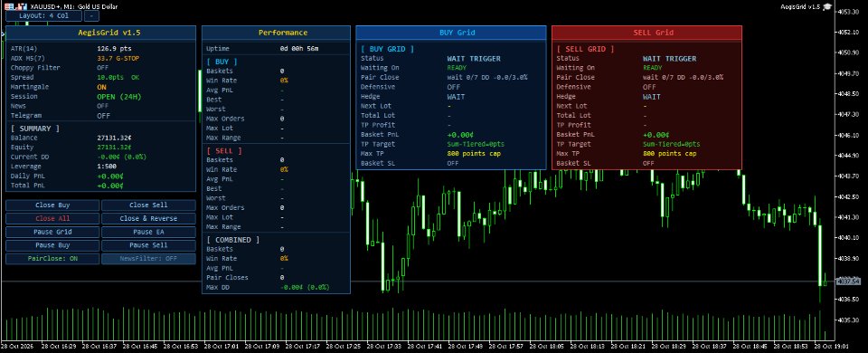The width and height of the screenshot is (868, 353).
Task: Click the Close Buy button
Action: (x=52, y=205)
